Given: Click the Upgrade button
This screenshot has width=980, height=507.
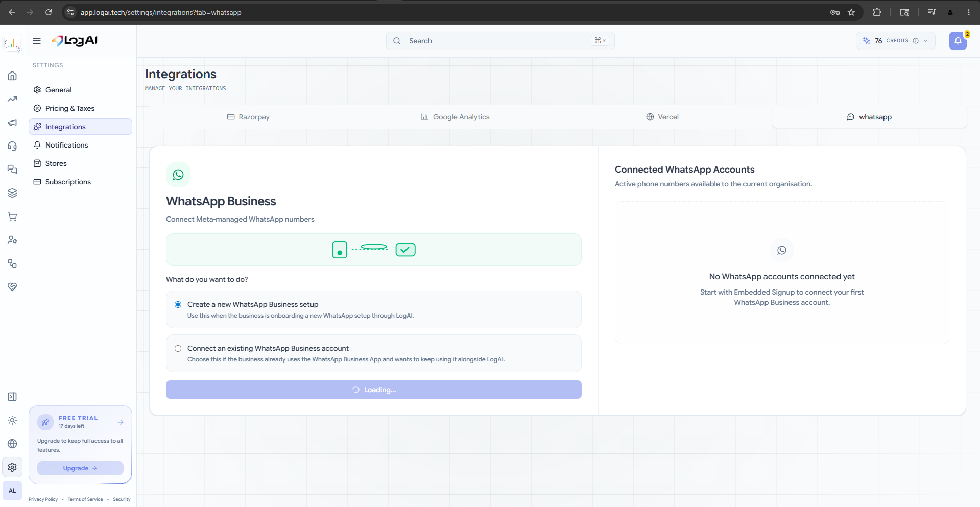Looking at the screenshot, I should pyautogui.click(x=80, y=468).
